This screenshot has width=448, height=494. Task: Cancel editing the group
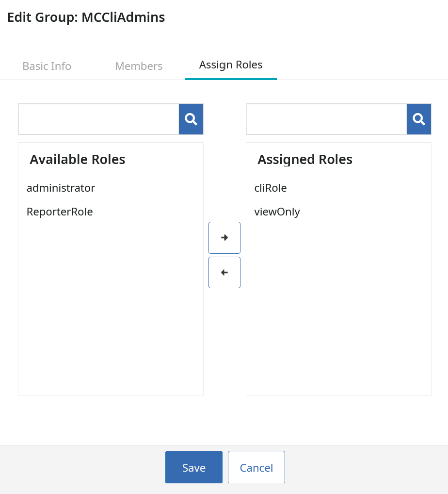256,467
